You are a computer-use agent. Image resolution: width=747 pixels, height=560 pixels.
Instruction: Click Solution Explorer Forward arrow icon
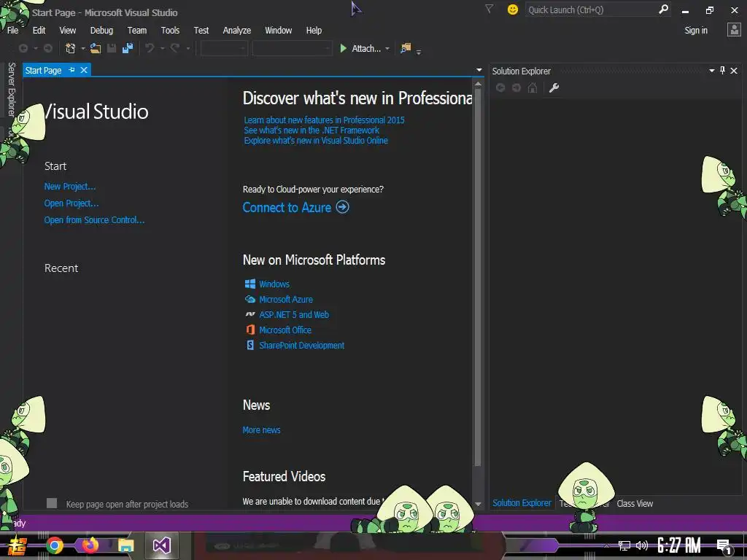516,87
